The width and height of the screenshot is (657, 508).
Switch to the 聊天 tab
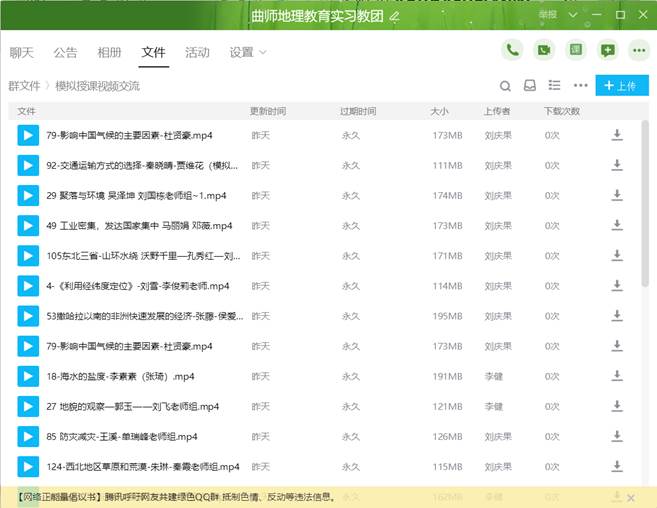(x=21, y=53)
